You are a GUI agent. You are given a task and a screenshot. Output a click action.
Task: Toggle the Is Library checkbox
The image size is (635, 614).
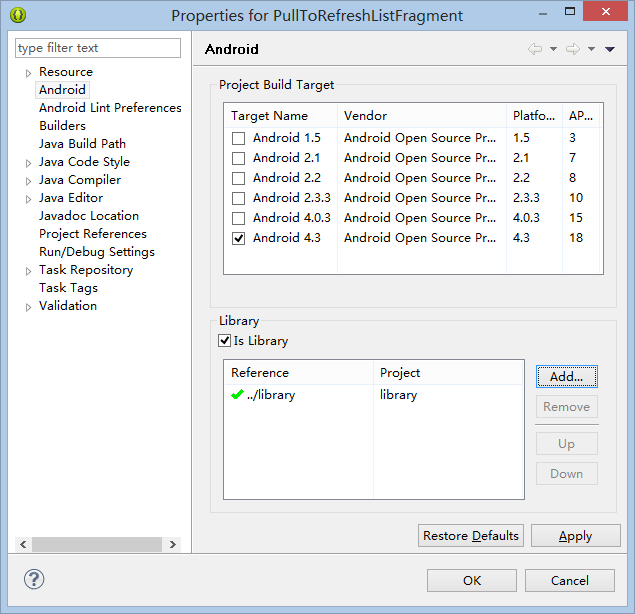coord(224,340)
